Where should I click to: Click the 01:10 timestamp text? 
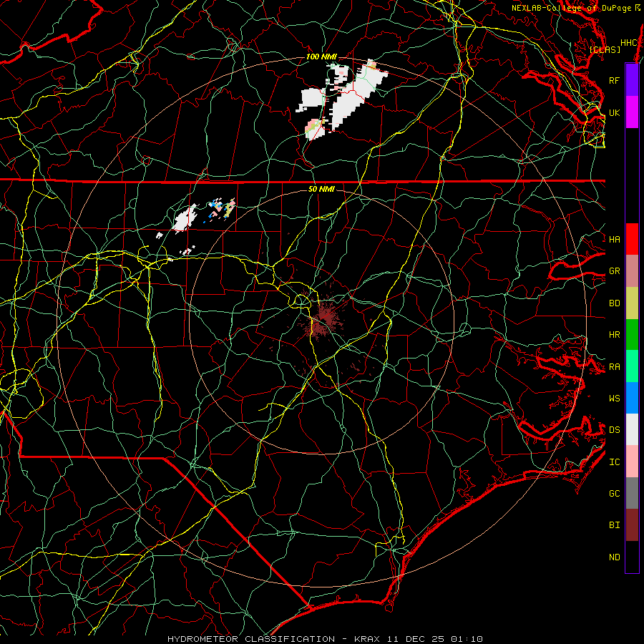click(467, 639)
